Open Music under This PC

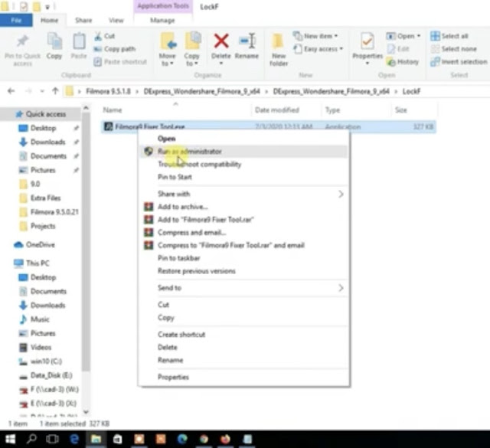point(40,319)
